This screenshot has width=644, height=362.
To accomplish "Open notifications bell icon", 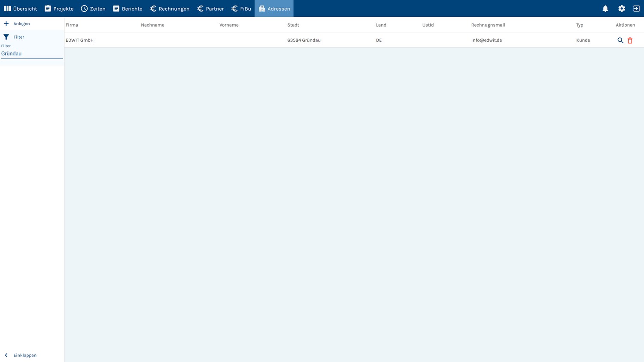I will (605, 9).
